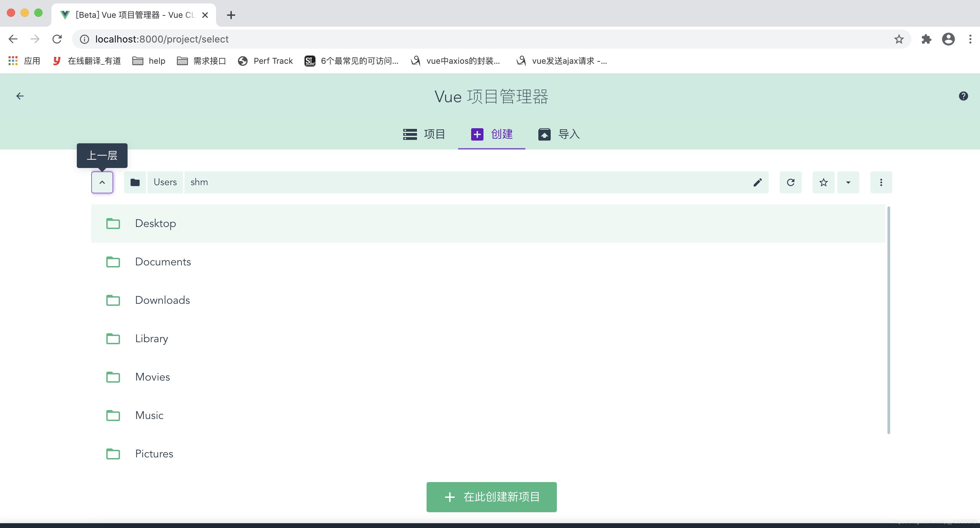
Task: Toggle favorite star for current folder
Action: [823, 182]
